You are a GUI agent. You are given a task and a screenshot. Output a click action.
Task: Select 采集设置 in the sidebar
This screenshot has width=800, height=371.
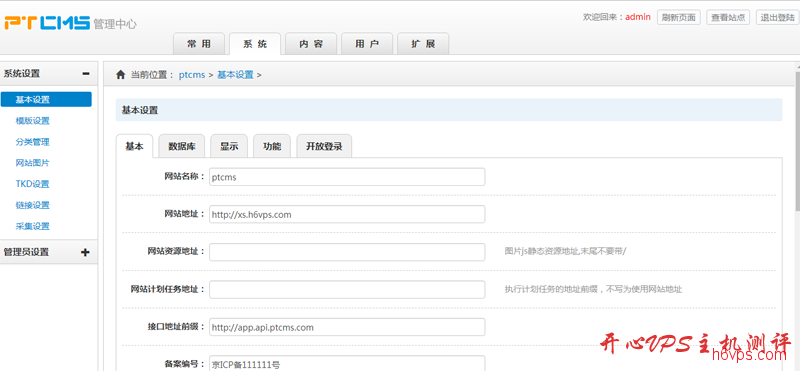point(33,226)
